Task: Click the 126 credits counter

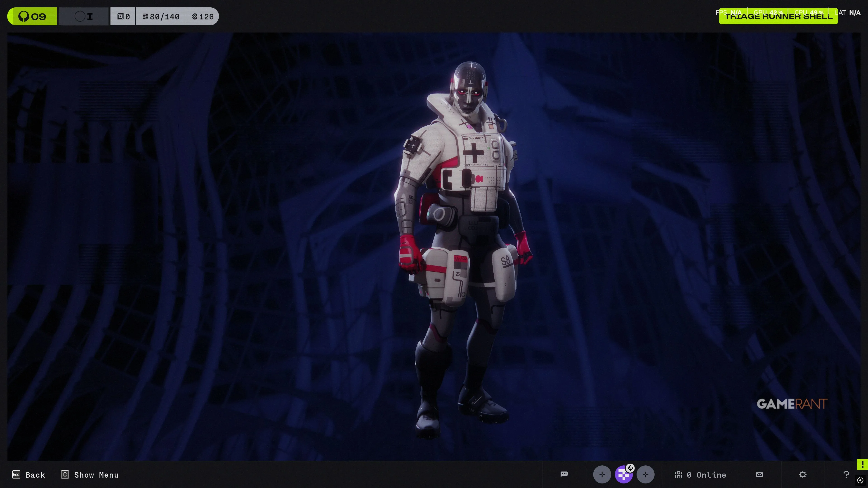Action: [203, 16]
